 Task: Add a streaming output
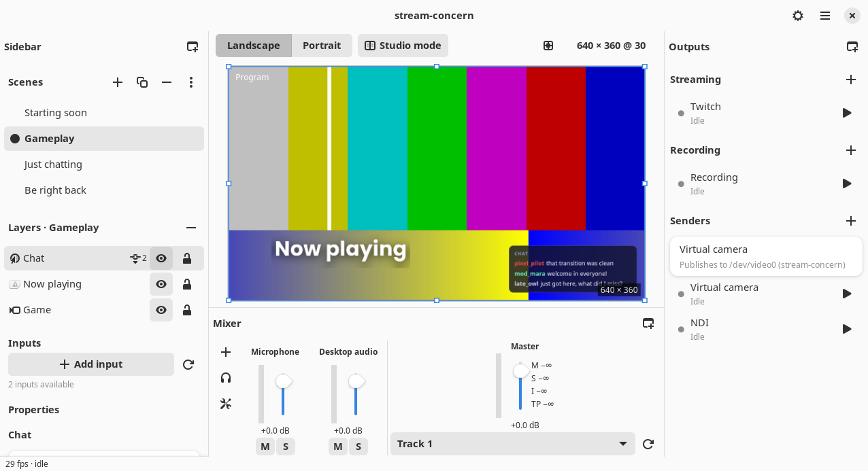coord(851,80)
